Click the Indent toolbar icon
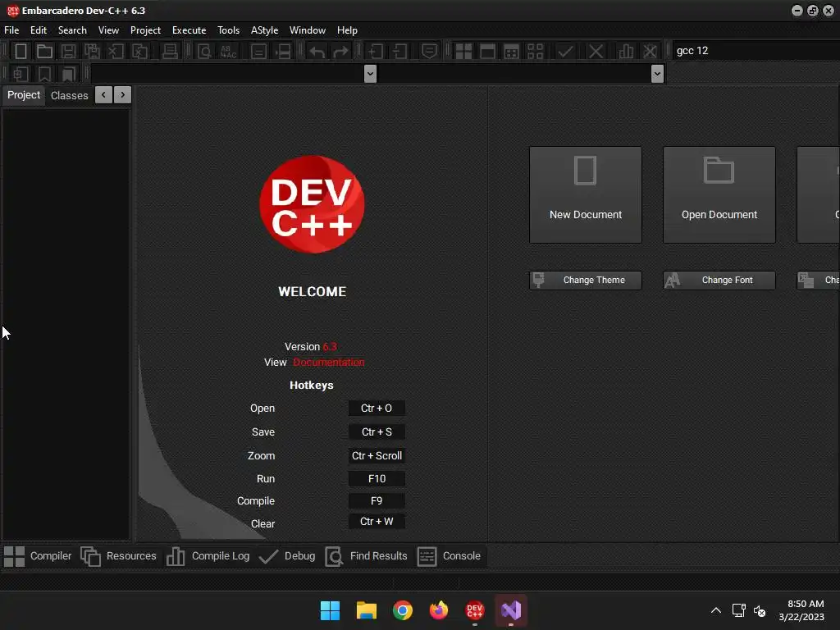840x630 pixels. (376, 52)
